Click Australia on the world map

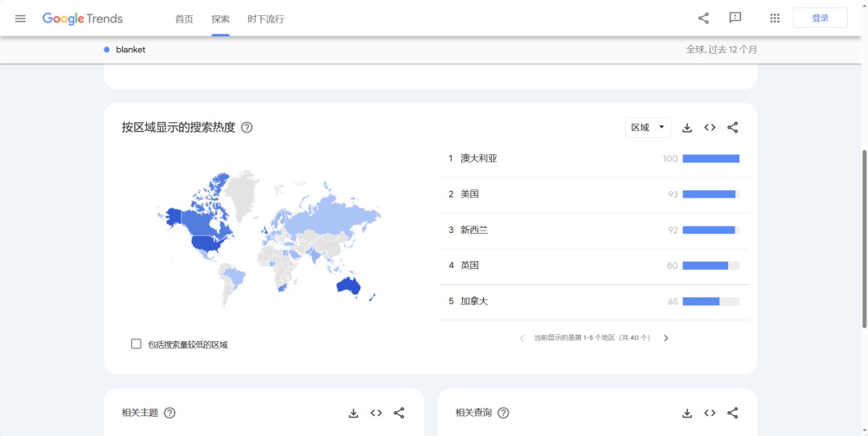tap(348, 286)
